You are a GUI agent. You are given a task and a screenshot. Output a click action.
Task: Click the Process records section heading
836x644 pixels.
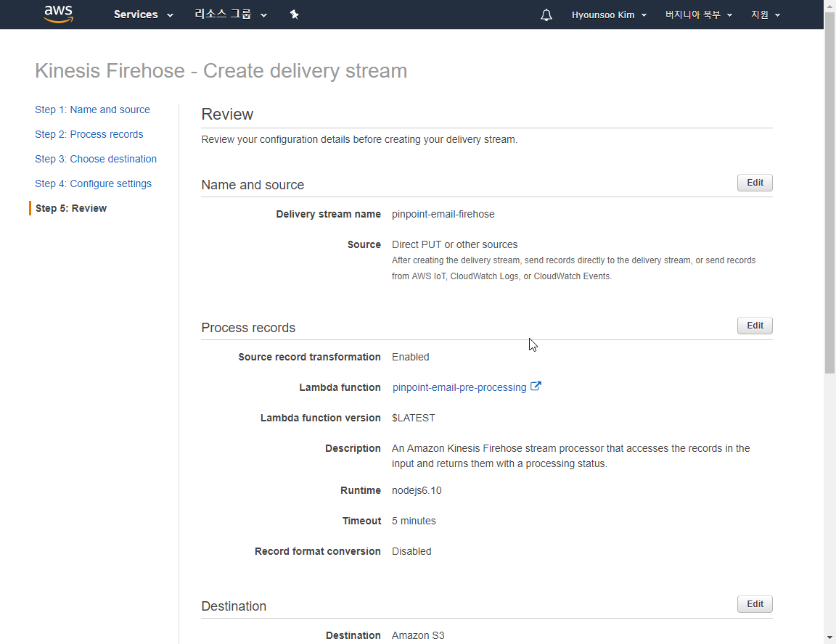coord(248,328)
